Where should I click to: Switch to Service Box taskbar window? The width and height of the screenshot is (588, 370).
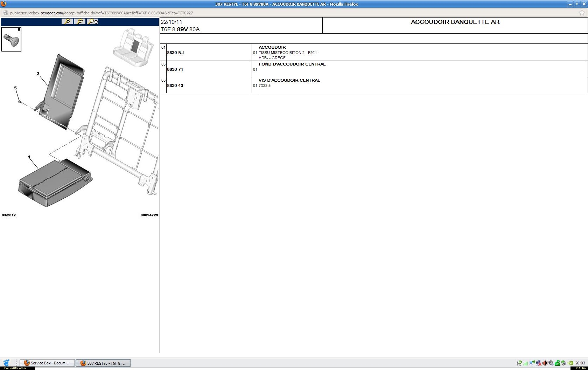click(47, 363)
